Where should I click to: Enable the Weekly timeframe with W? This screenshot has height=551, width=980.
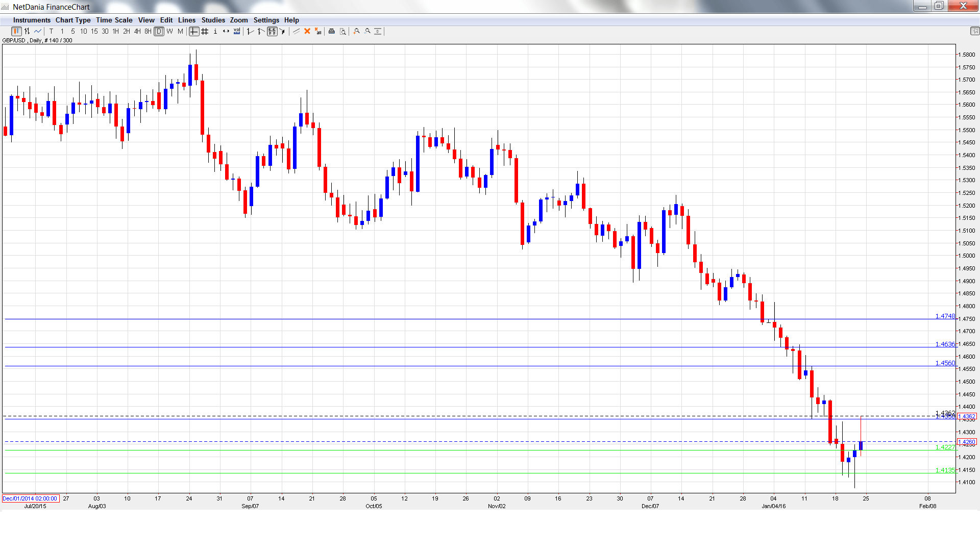(x=170, y=31)
